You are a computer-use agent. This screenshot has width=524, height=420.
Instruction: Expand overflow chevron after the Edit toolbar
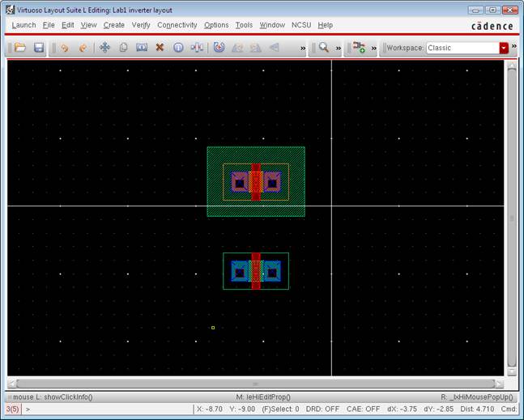click(x=303, y=48)
